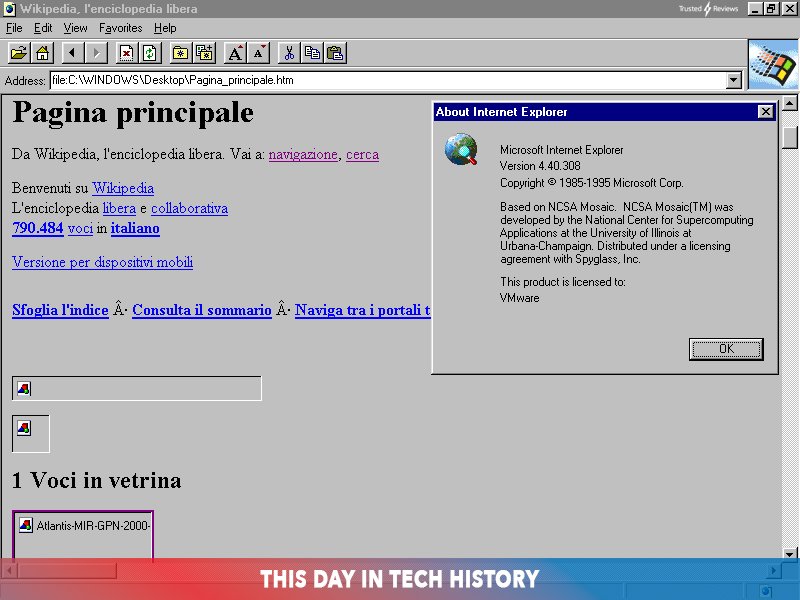This screenshot has width=800, height=600.
Task: Go to the Home page icon
Action: 42,53
